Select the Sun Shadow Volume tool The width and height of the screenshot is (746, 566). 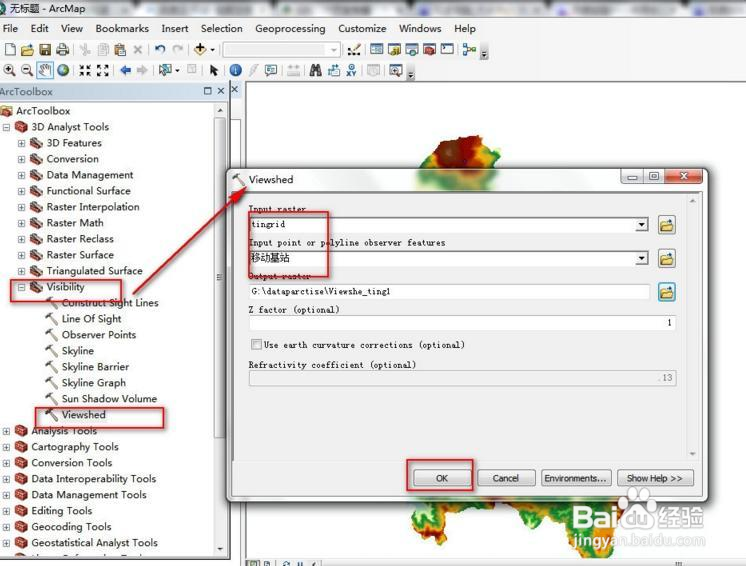click(109, 399)
